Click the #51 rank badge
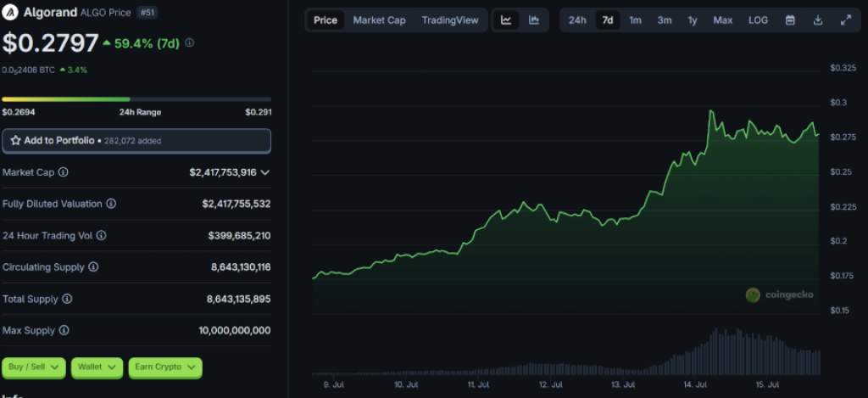Viewport: 868px width, 398px height. (x=147, y=12)
